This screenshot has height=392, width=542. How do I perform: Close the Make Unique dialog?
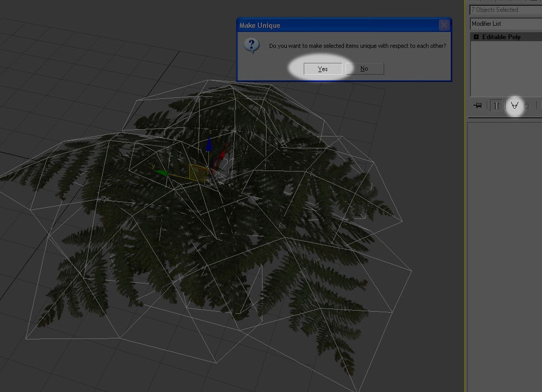click(x=444, y=25)
